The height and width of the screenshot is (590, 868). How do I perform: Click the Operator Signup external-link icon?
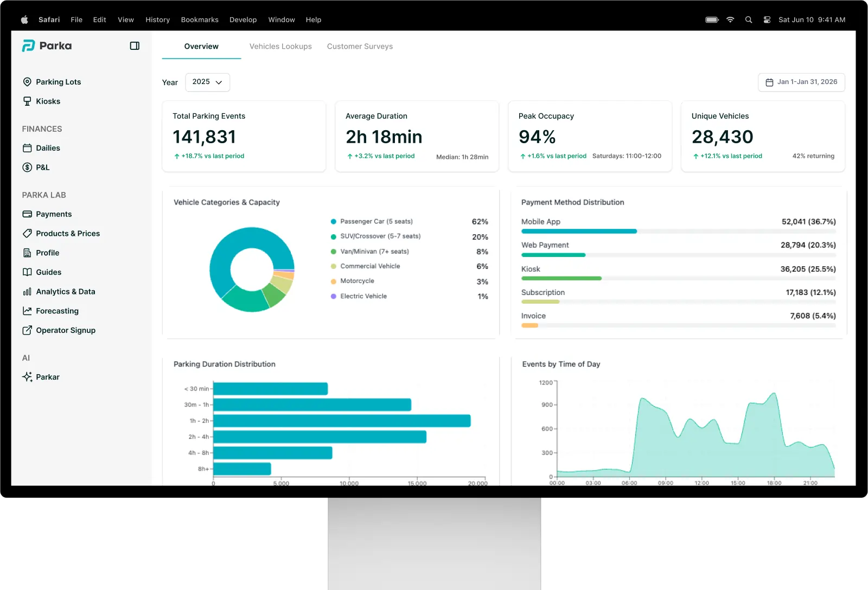click(x=27, y=330)
